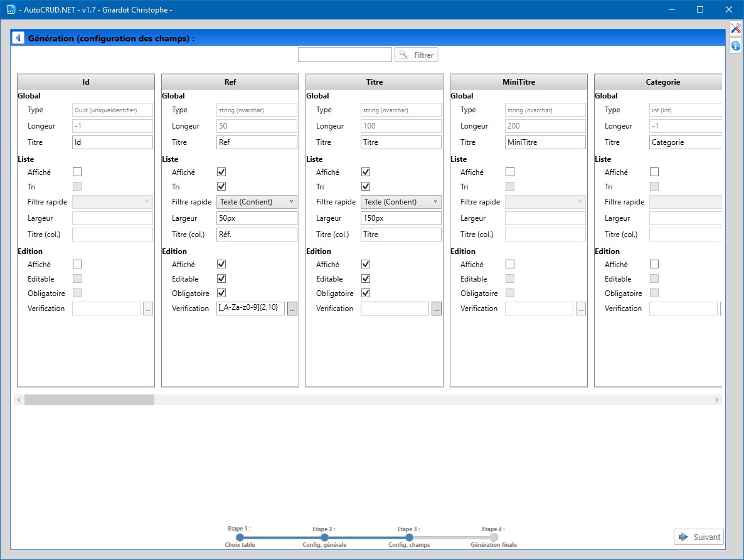Toggle Edition Affiché checkbox for MiniTitre
Viewport: 744px width, 560px height.
(510, 264)
